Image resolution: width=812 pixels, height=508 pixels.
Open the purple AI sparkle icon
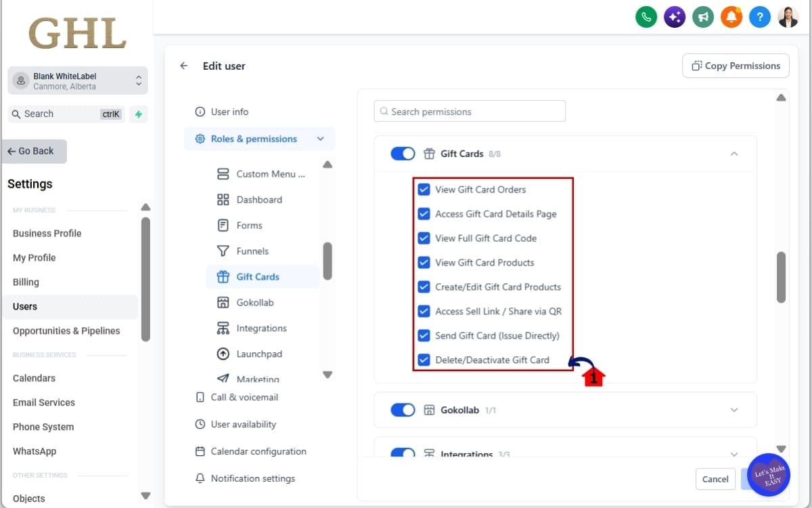[675, 17]
